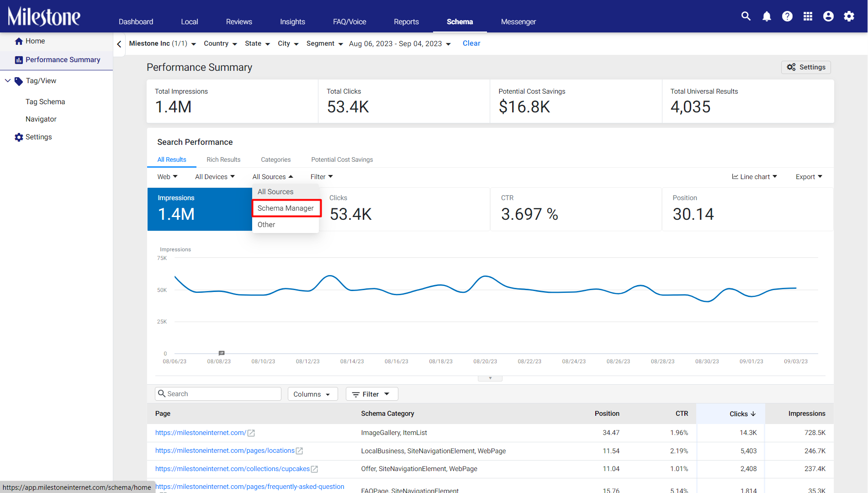The image size is (868, 493).
Task: Open the Segment filter dropdown
Action: (x=325, y=44)
